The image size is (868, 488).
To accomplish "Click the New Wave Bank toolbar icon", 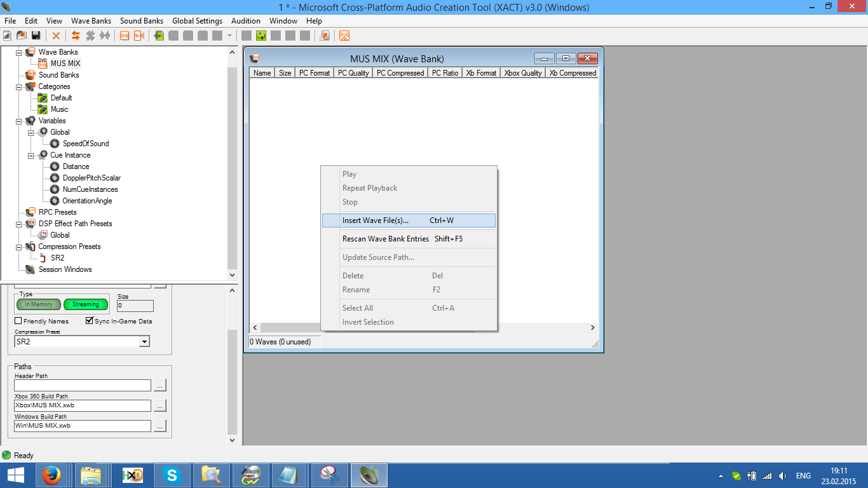I will (125, 36).
